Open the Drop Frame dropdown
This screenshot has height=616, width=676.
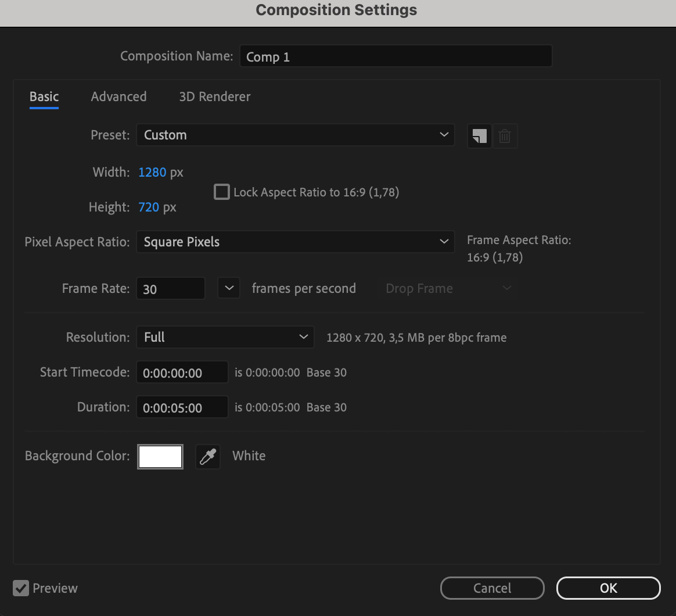point(447,288)
